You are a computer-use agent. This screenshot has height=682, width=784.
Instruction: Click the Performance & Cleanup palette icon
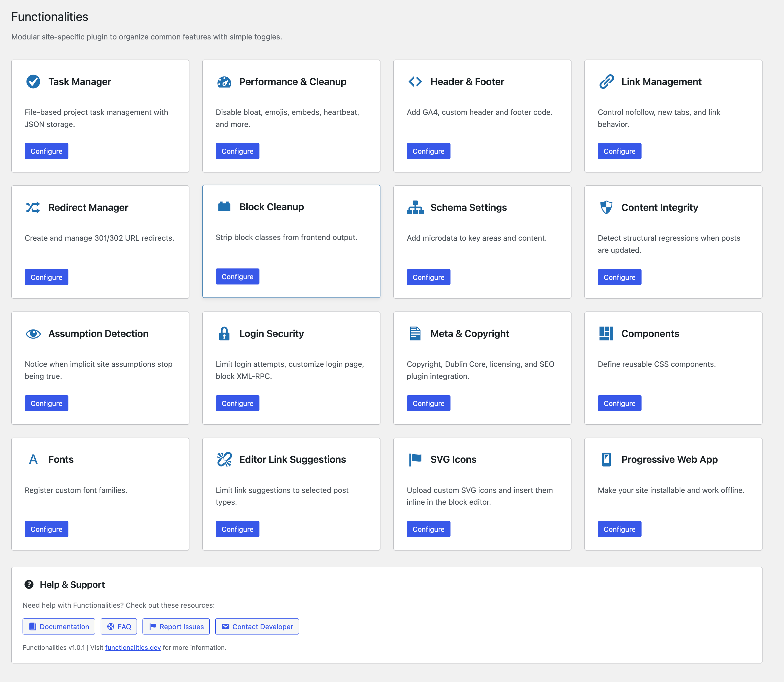tap(225, 82)
